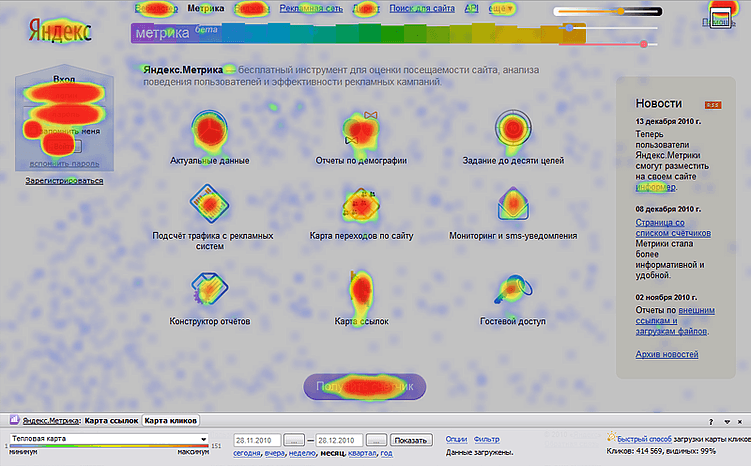Click the Подсчёт трафика icon
The image size is (751, 466).
tap(209, 204)
